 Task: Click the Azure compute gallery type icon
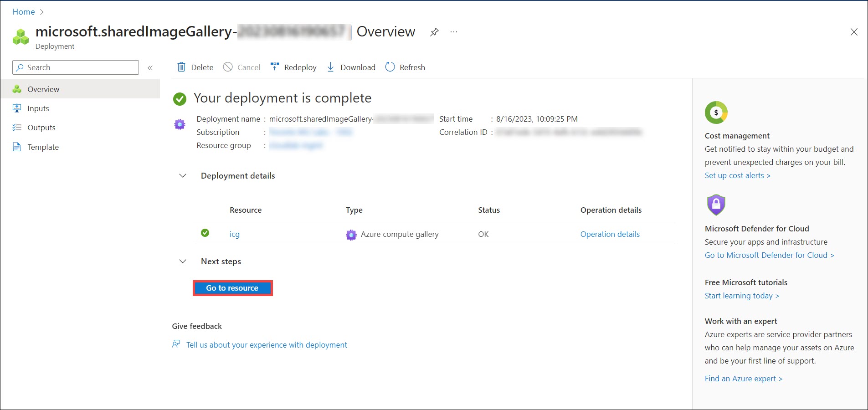click(x=351, y=235)
